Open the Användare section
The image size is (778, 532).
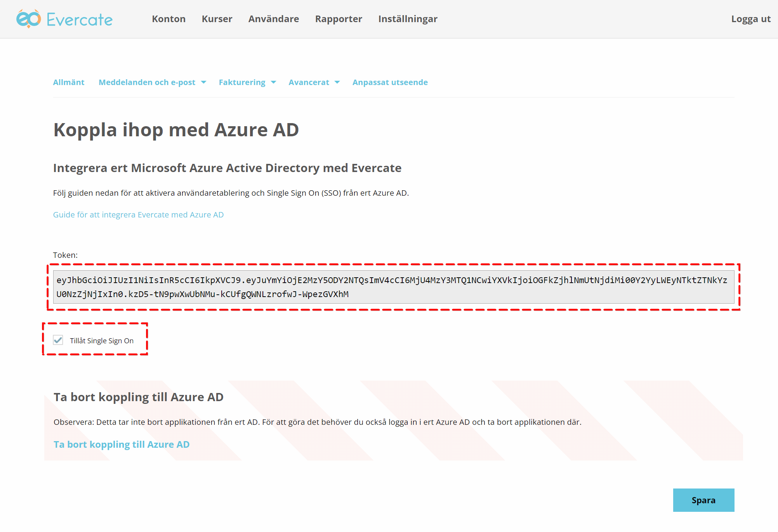click(273, 19)
